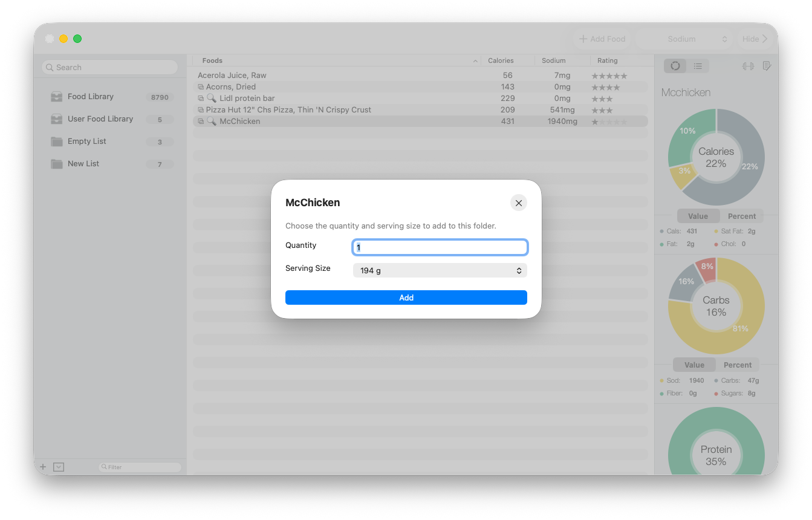The width and height of the screenshot is (812, 520).
Task: Select the Acerola Juice, Raw row
Action: (420, 76)
